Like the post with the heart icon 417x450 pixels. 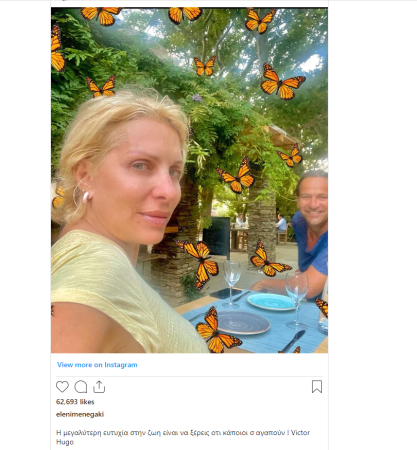click(62, 387)
